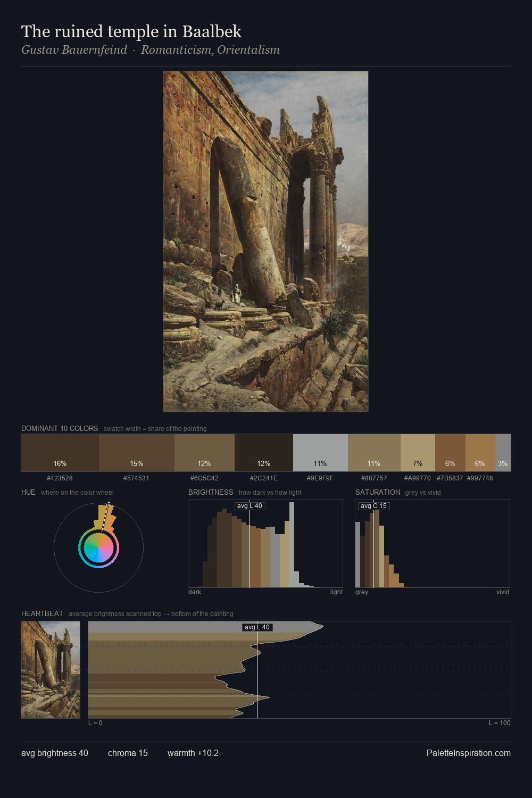The image size is (532, 798).
Task: Select the #574531 swatch at 15%
Action: (137, 453)
